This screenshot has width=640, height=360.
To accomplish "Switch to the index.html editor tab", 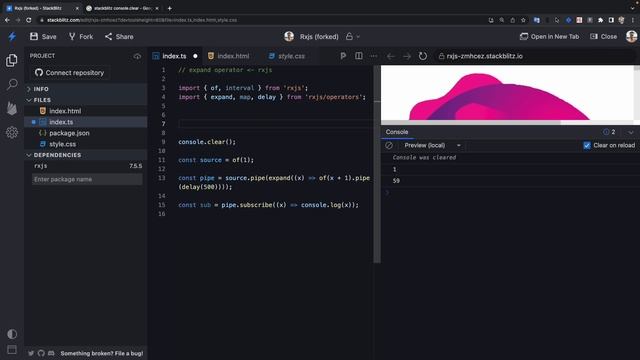I will tap(229, 56).
